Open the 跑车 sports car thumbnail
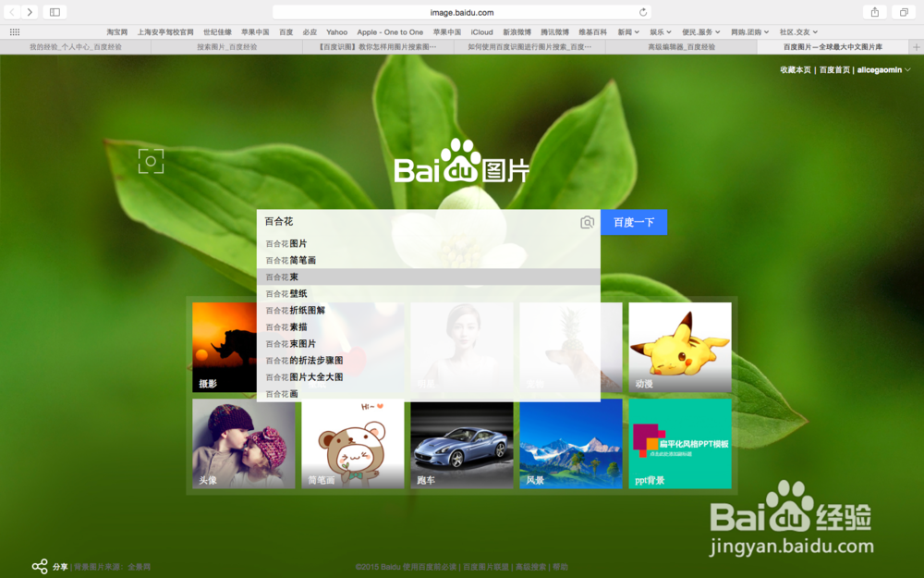The image size is (924, 578). pyautogui.click(x=462, y=446)
